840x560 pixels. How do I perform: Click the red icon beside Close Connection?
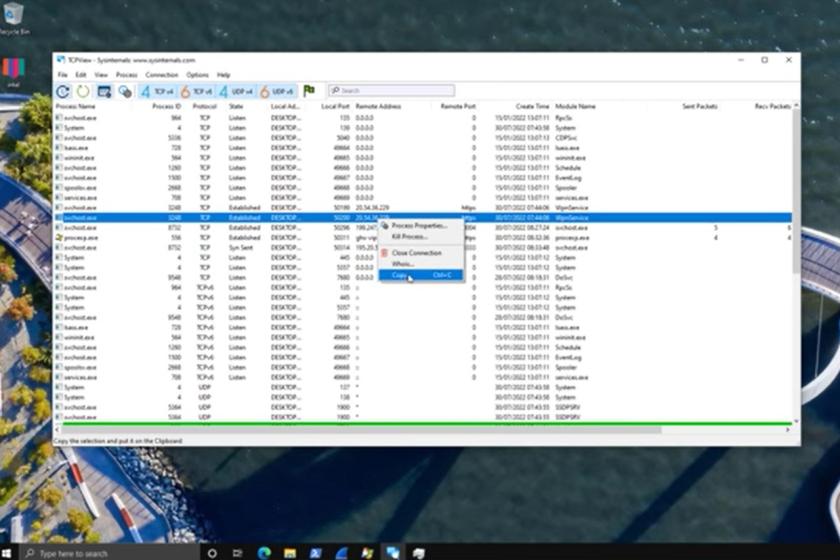[384, 252]
